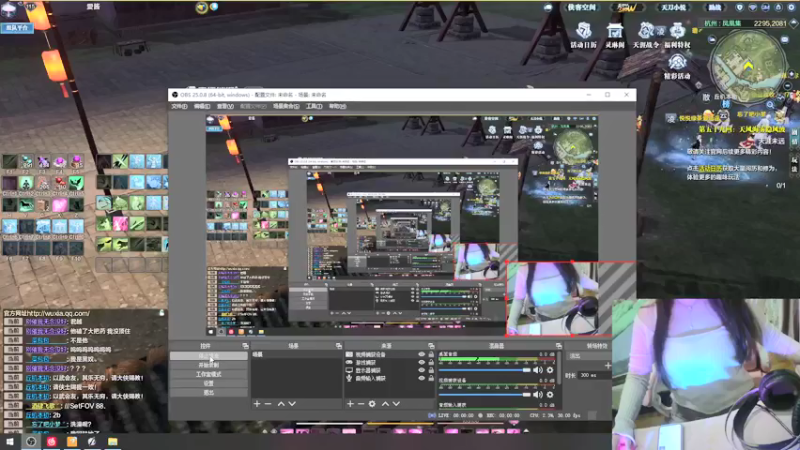800x450 pixels.
Task: Move the source down with the Sources down arrow
Action: 396,404
